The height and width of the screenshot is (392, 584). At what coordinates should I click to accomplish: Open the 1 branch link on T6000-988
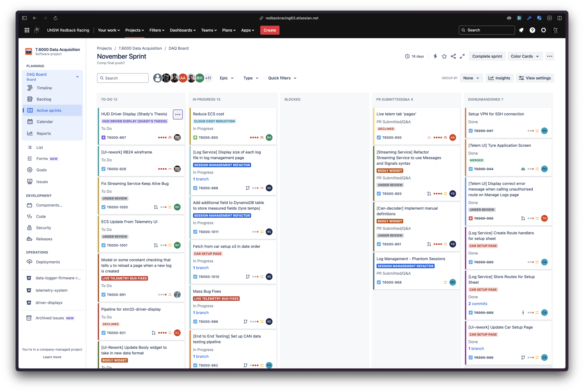[x=201, y=179]
